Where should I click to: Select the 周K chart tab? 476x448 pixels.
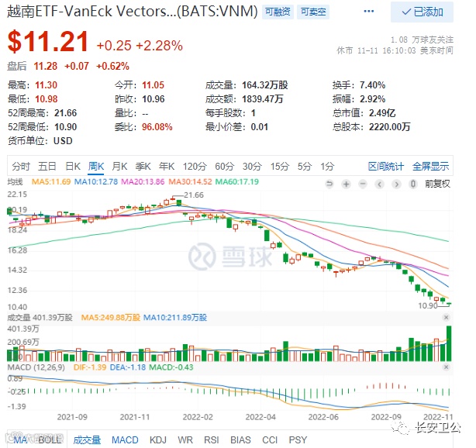click(x=96, y=167)
